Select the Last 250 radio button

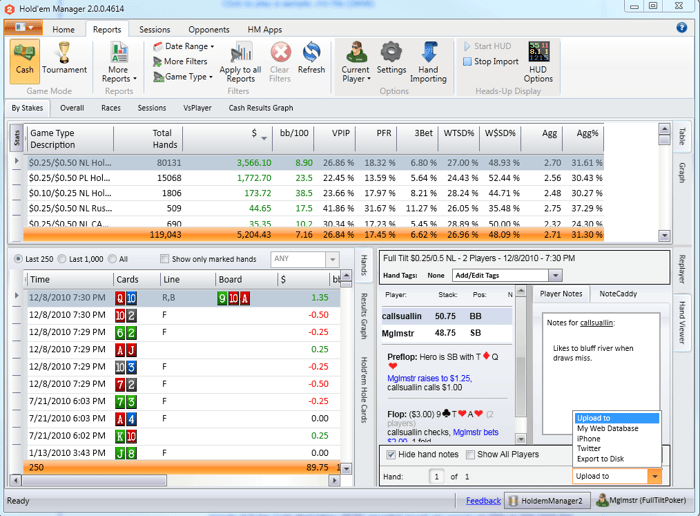click(18, 259)
